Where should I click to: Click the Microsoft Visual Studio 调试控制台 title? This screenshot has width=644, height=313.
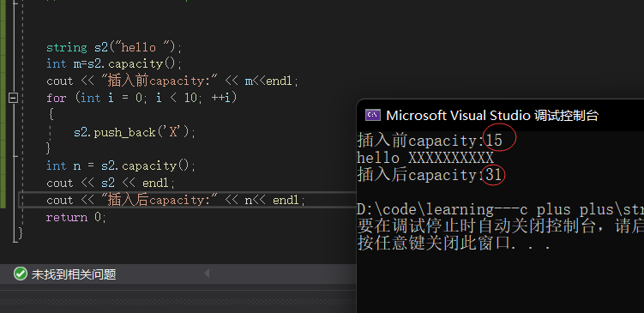point(492,116)
